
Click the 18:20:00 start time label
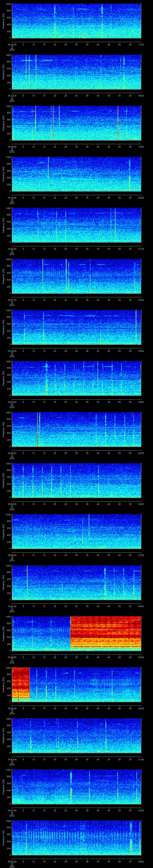tap(12, 249)
